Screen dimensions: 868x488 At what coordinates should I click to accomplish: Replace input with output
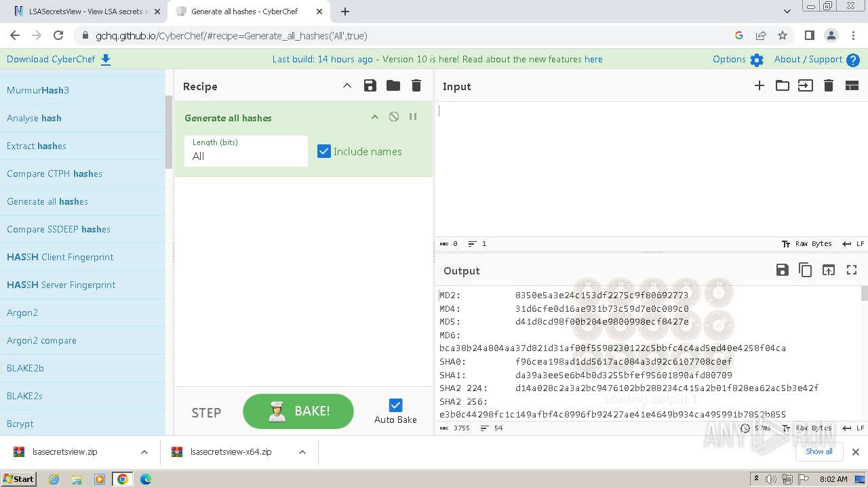point(829,270)
